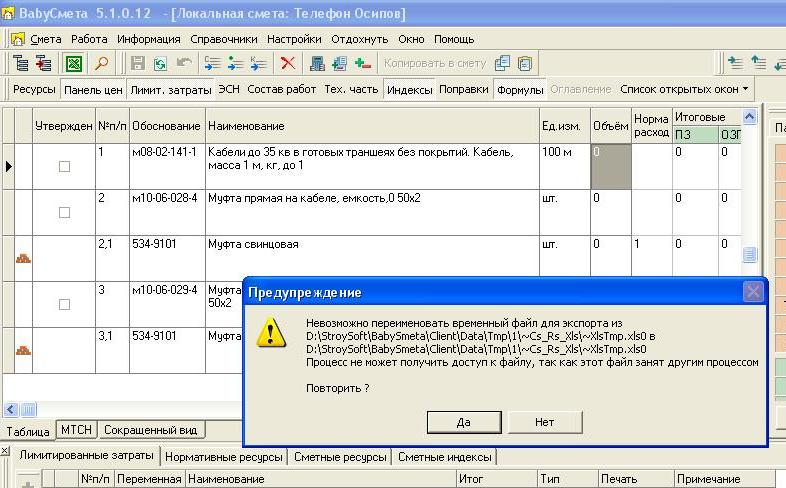Click the BabyСмета title bar app icon
The height and width of the screenshot is (488, 786).
tap(8, 13)
